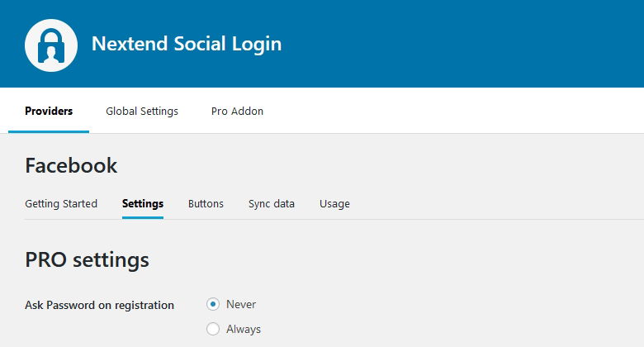The width and height of the screenshot is (644, 347).
Task: Click the blue underline beneath the Settings sub-tab
Action: click(143, 217)
